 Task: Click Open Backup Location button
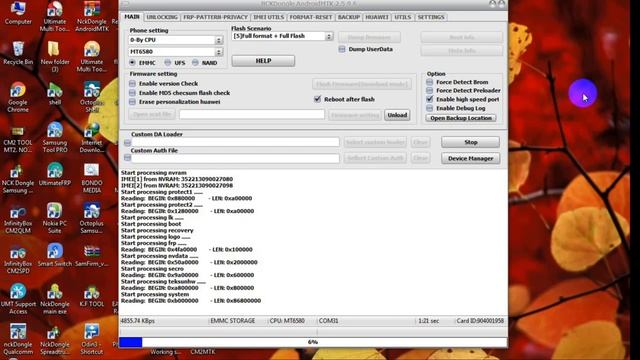pyautogui.click(x=461, y=118)
